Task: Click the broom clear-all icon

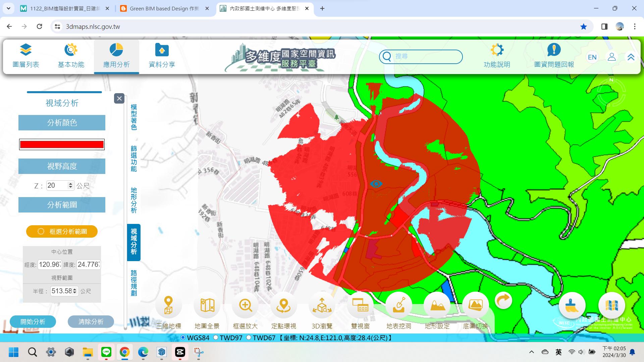Action: pos(572,306)
